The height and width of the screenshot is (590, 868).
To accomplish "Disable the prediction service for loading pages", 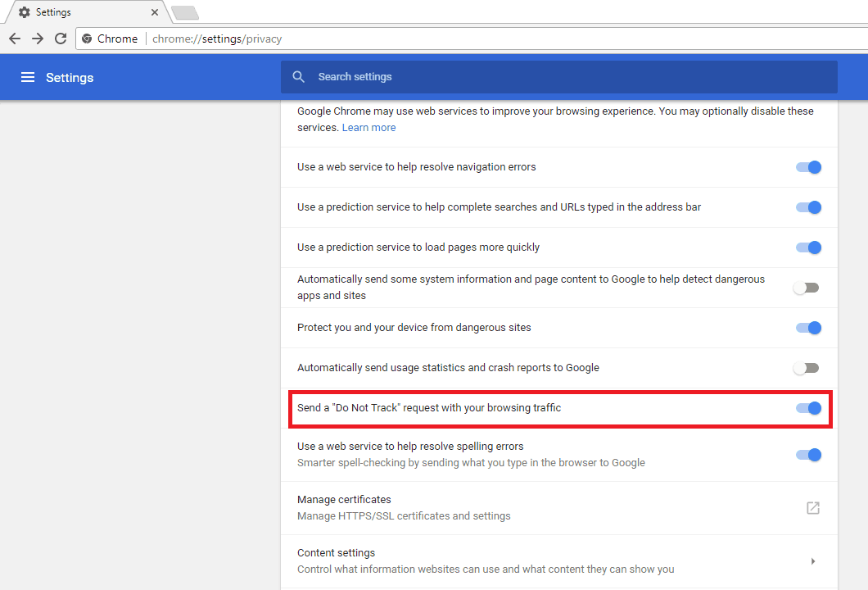I will 808,247.
